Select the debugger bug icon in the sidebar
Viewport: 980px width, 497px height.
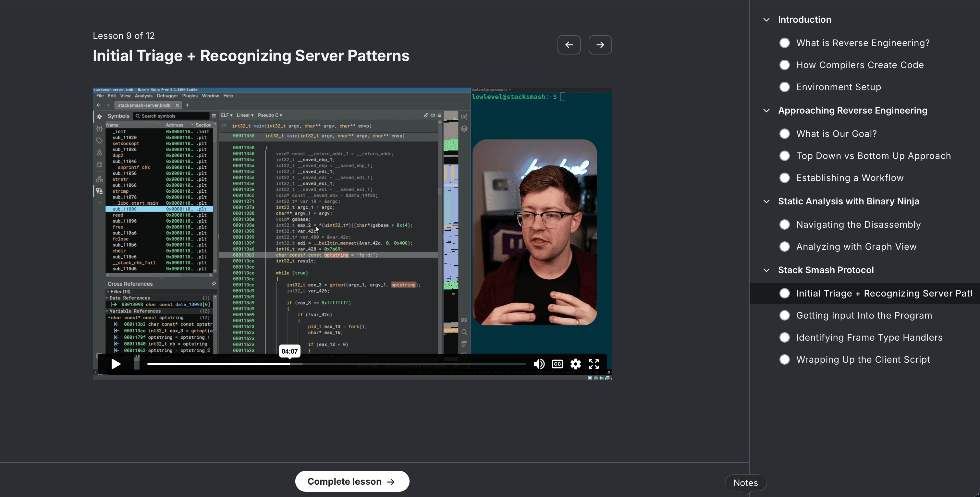click(99, 165)
